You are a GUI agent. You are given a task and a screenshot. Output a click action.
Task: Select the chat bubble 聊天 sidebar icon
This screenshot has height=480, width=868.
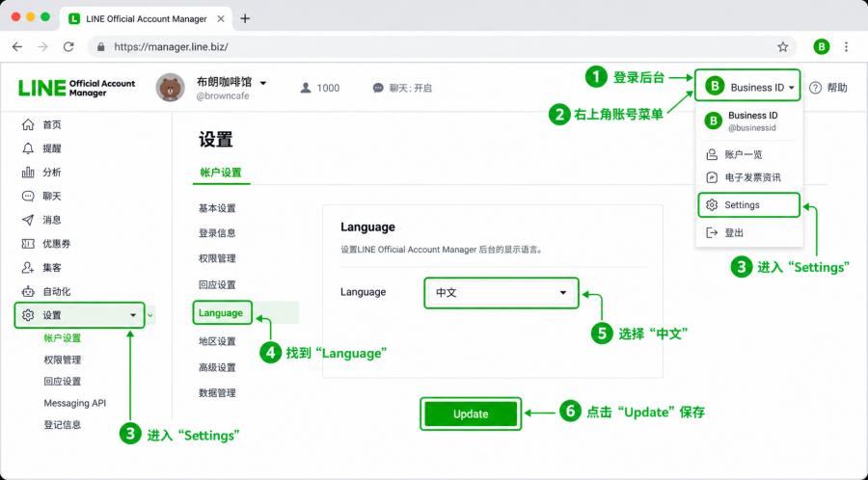click(28, 197)
